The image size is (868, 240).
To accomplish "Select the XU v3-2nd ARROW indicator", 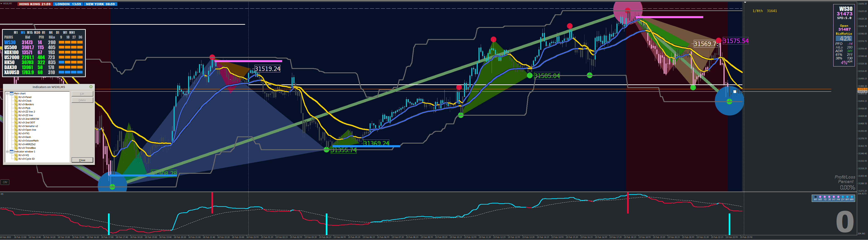I will (27, 119).
